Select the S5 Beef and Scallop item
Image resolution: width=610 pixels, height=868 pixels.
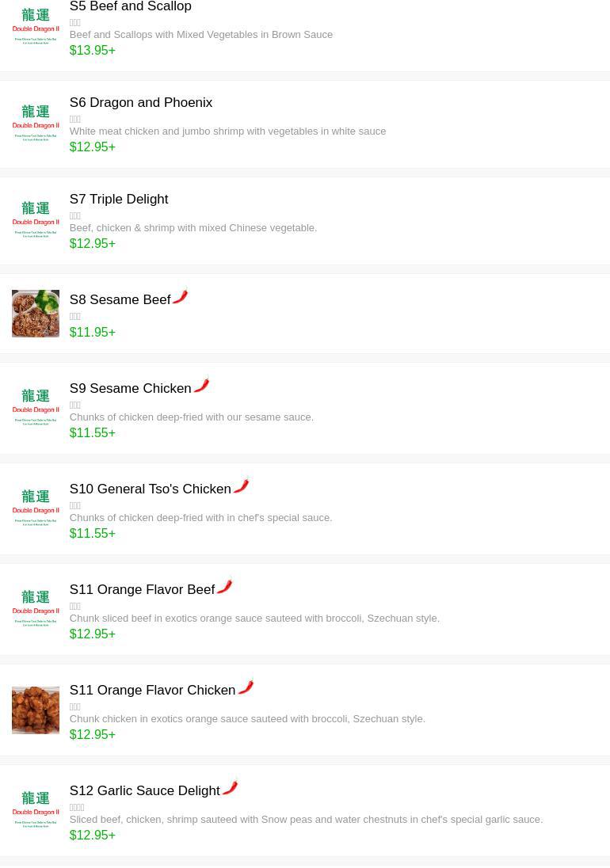tap(130, 7)
